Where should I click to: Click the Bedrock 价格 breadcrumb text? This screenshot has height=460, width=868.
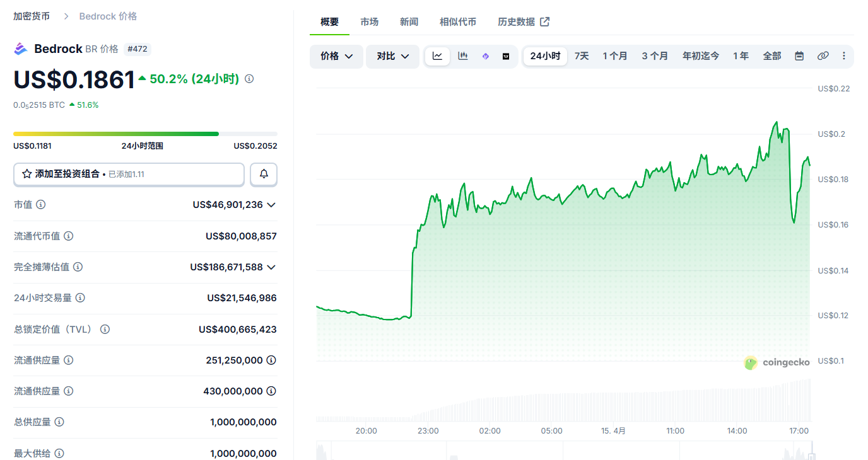pyautogui.click(x=108, y=16)
